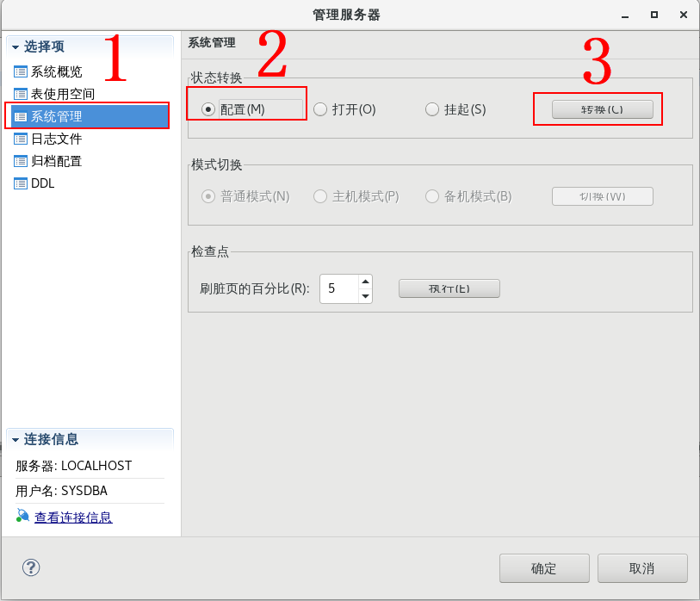
Task: Select the 配置(M) radio button
Action: 208,109
